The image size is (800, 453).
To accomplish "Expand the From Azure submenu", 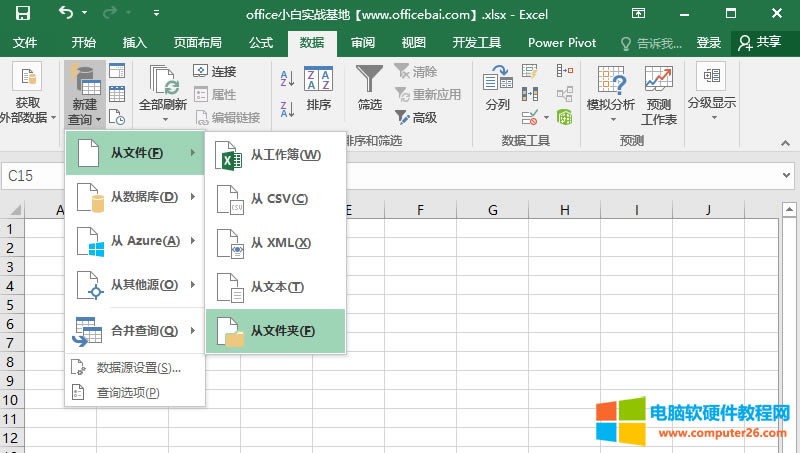I will click(134, 241).
